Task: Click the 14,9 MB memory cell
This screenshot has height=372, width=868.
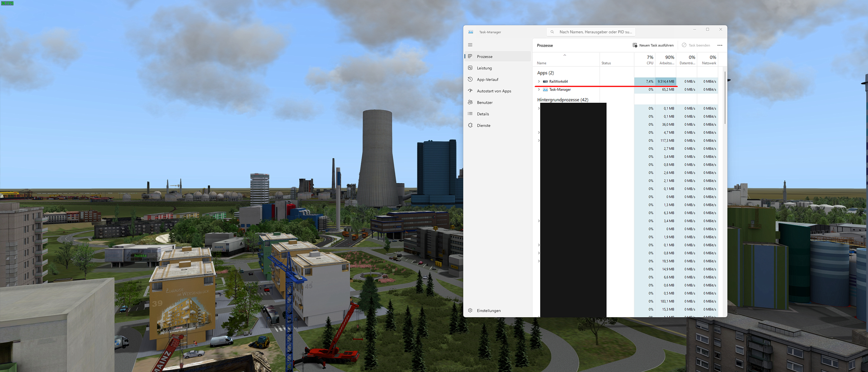Action: point(666,269)
